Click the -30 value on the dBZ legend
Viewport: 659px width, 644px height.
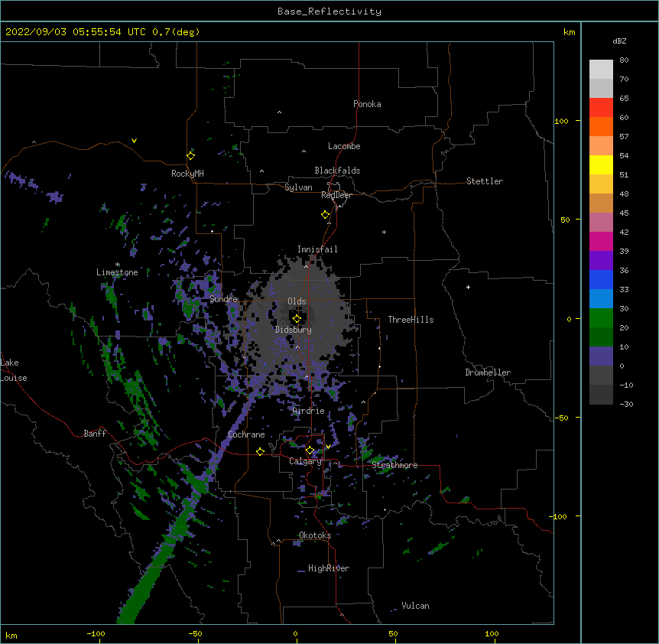point(626,404)
